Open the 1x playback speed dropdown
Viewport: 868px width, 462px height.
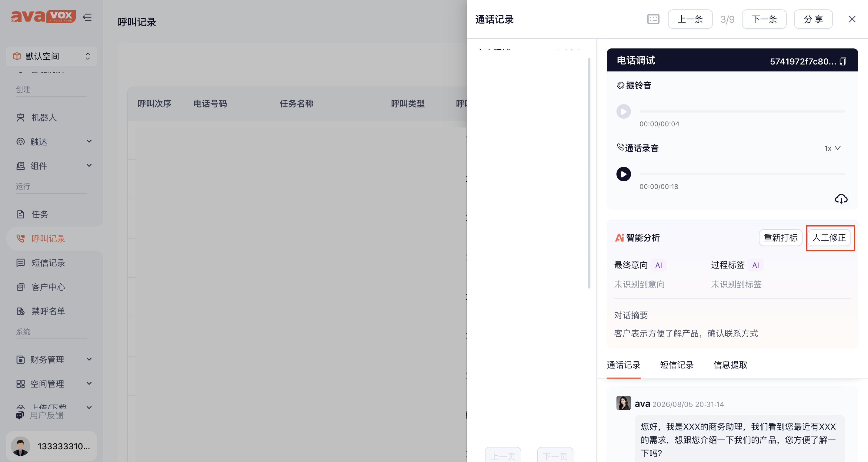(x=832, y=148)
